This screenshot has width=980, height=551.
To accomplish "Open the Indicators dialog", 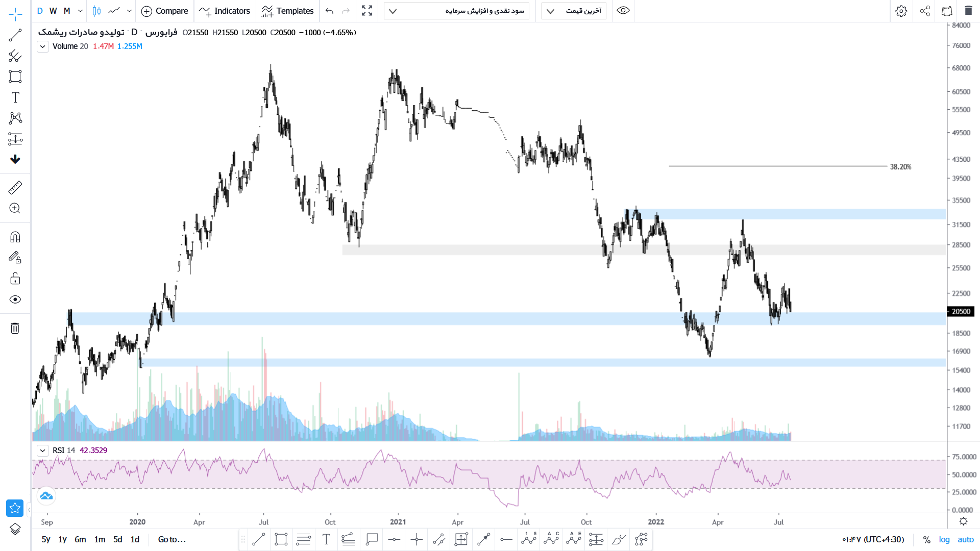I will pos(225,11).
